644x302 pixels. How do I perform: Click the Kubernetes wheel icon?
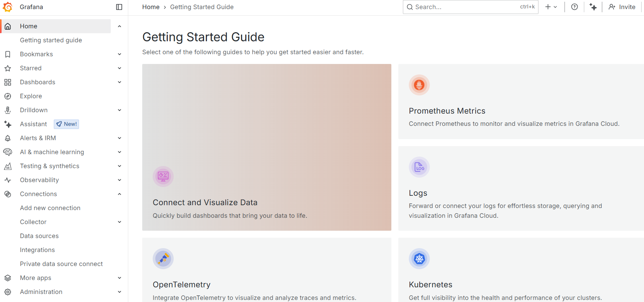point(419,259)
